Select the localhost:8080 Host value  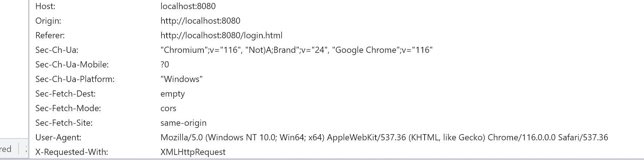[188, 6]
